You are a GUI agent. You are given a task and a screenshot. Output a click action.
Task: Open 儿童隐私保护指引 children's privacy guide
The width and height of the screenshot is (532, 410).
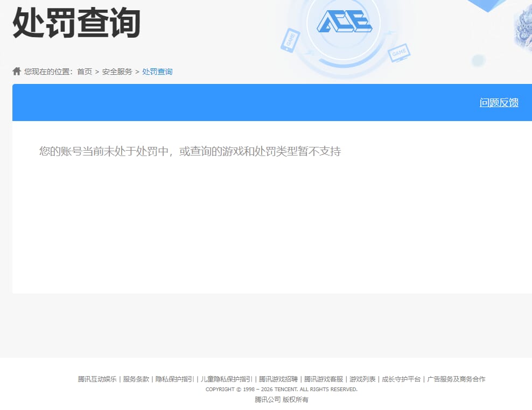pyautogui.click(x=225, y=379)
